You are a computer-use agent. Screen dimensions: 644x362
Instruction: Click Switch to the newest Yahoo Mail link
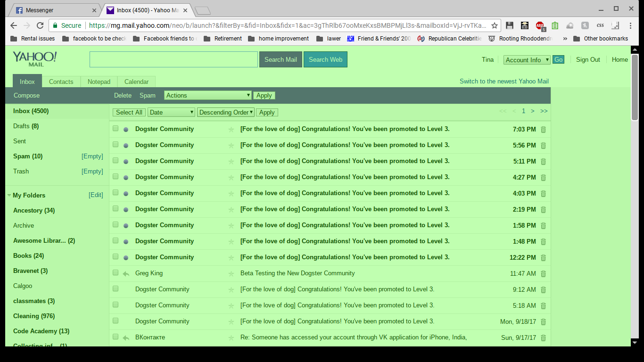click(504, 81)
